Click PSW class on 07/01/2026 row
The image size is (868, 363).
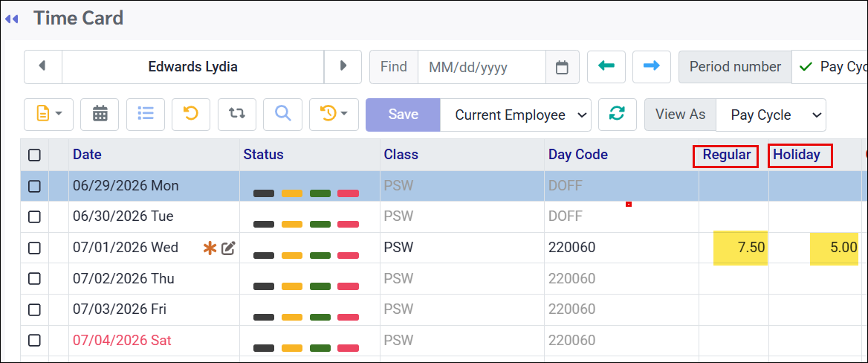pyautogui.click(x=398, y=247)
